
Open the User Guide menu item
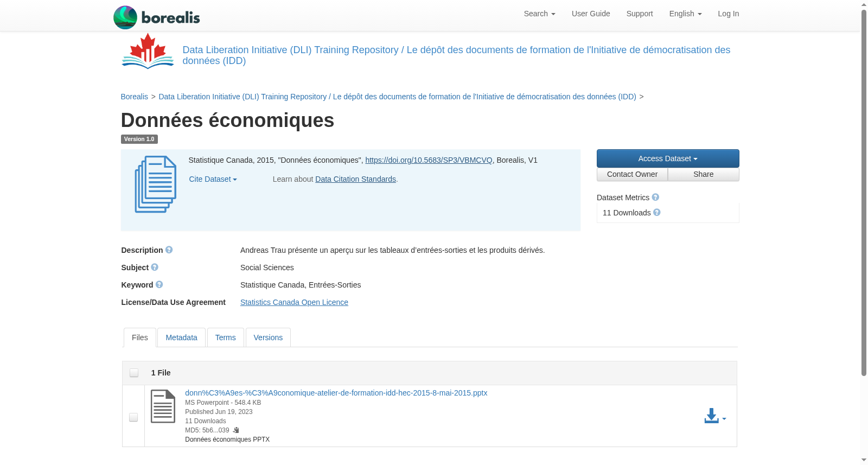point(591,14)
